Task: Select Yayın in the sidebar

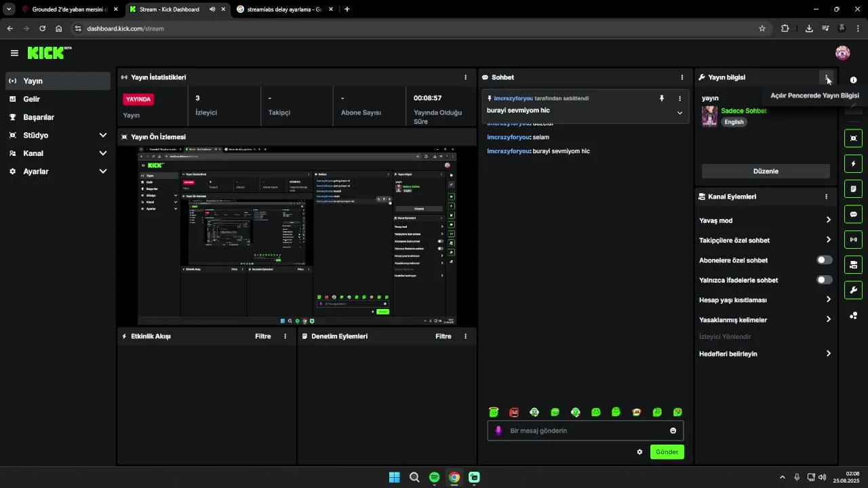Action: pos(58,81)
